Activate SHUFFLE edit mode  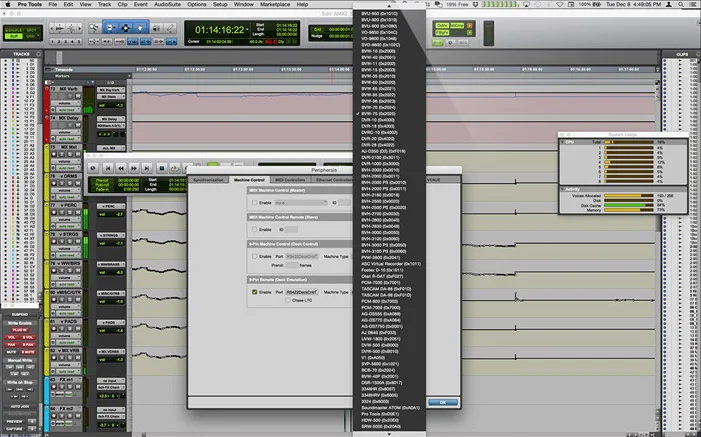(x=14, y=30)
